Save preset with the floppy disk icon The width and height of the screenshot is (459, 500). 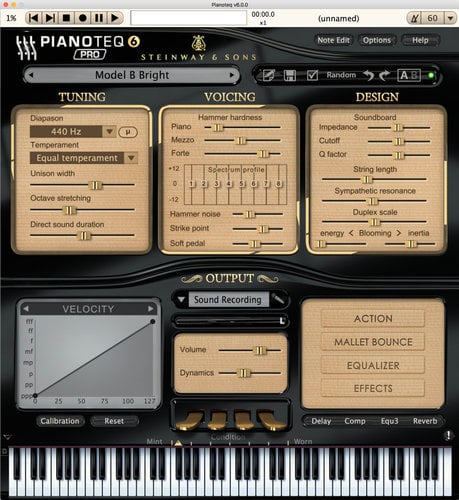[290, 75]
